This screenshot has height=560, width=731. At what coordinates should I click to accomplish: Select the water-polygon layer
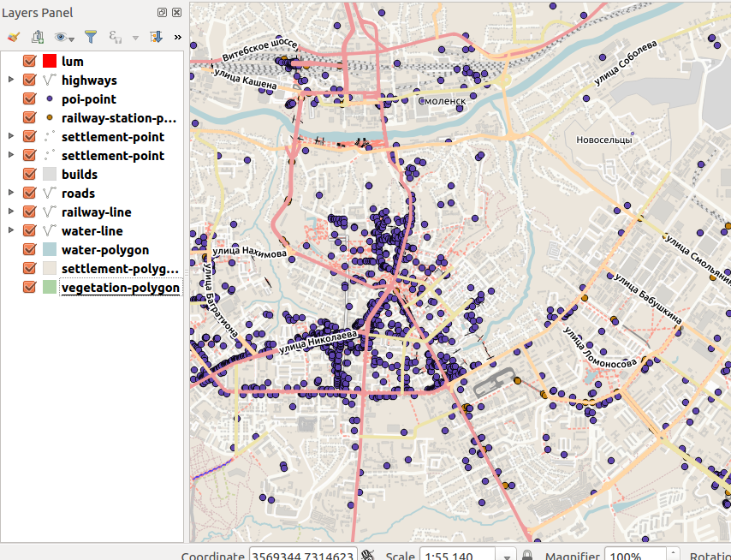point(104,250)
